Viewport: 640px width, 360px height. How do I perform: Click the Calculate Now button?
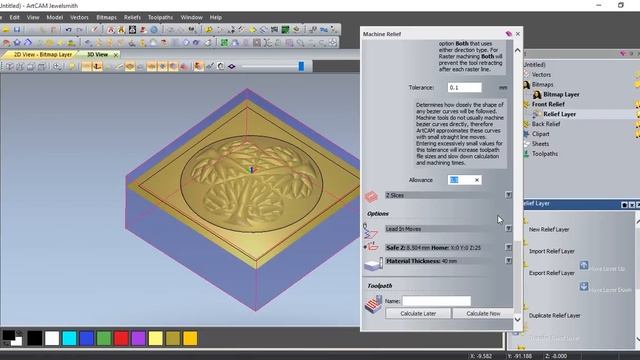(x=483, y=313)
